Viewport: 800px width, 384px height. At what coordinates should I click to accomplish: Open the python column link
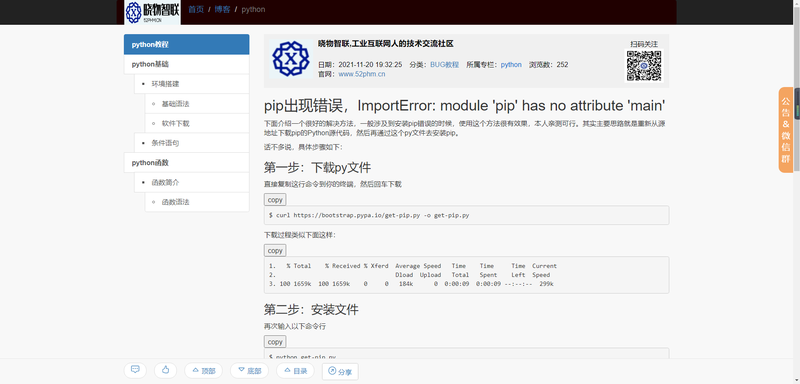pyautogui.click(x=511, y=65)
